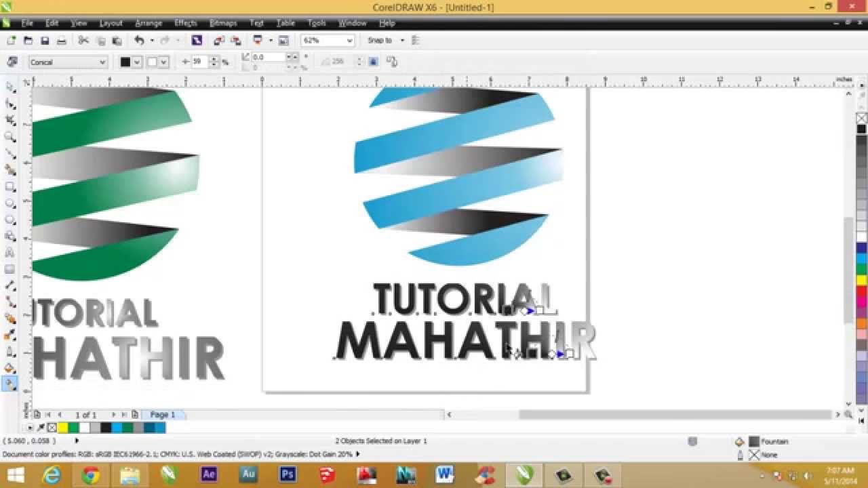This screenshot has height=488, width=868.
Task: Jump to the last page button
Action: pos(124,414)
